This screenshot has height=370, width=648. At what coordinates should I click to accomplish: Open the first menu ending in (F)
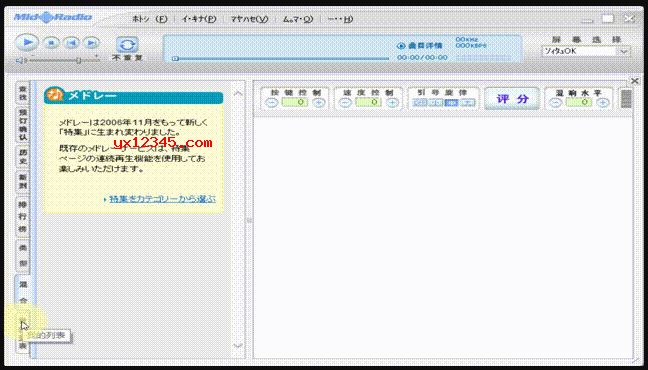150,19
